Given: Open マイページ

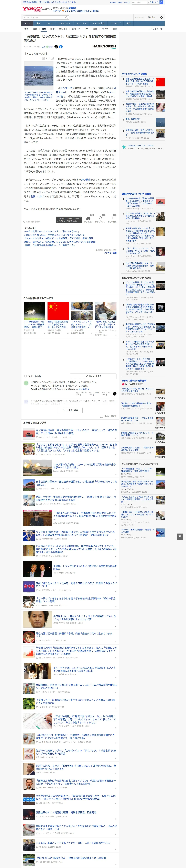Looking at the screenshot, I should [139, 18].
